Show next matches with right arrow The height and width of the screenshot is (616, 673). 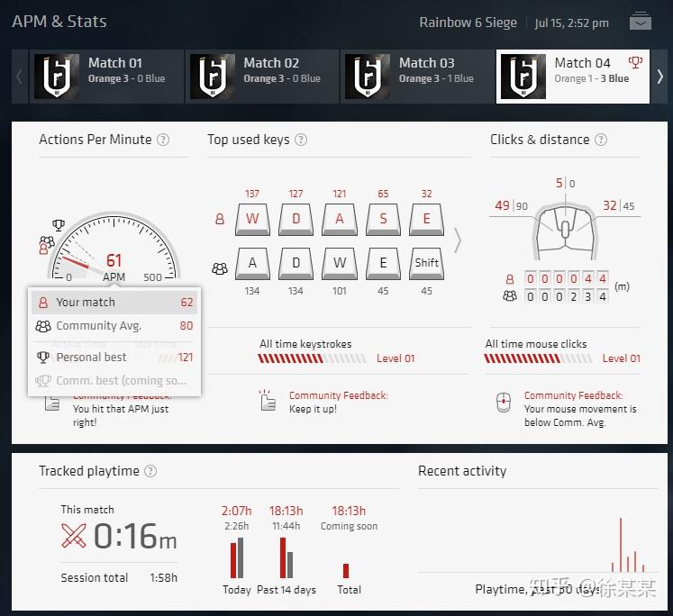(x=659, y=77)
